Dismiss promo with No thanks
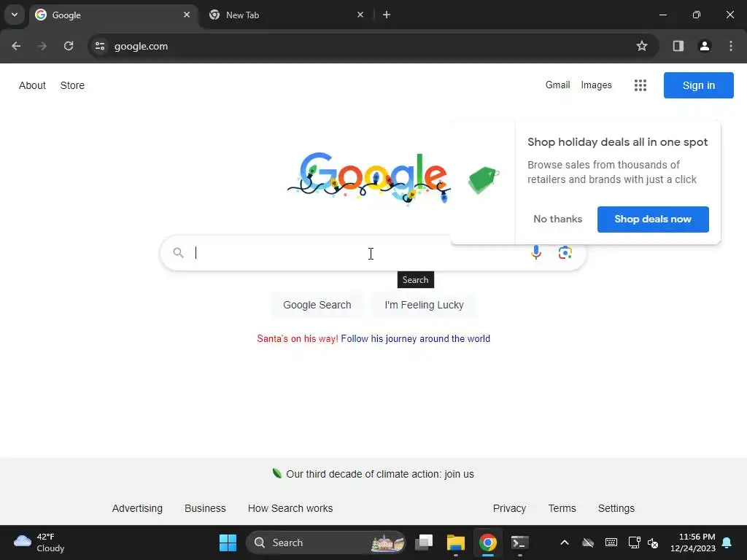The image size is (747, 560). tap(558, 219)
